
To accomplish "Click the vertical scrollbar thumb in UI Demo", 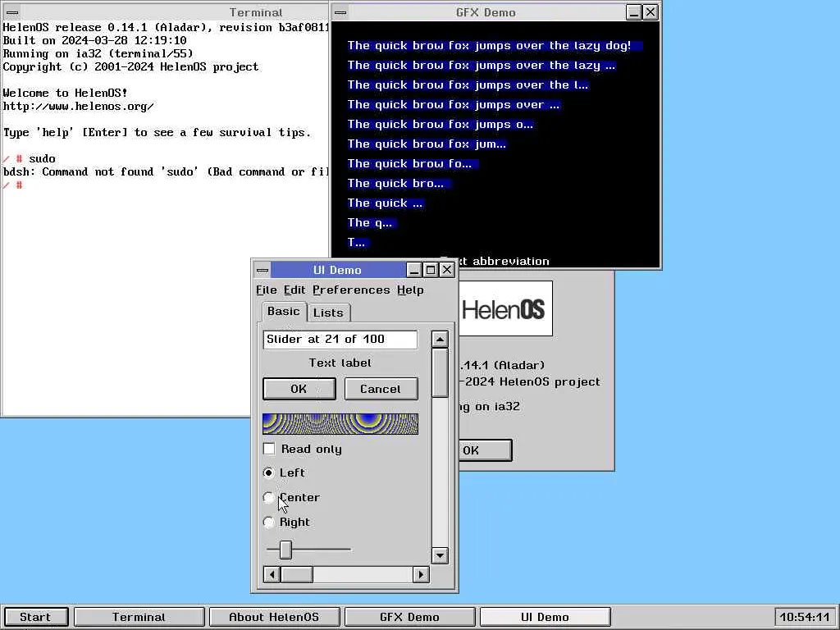I will click(x=440, y=373).
